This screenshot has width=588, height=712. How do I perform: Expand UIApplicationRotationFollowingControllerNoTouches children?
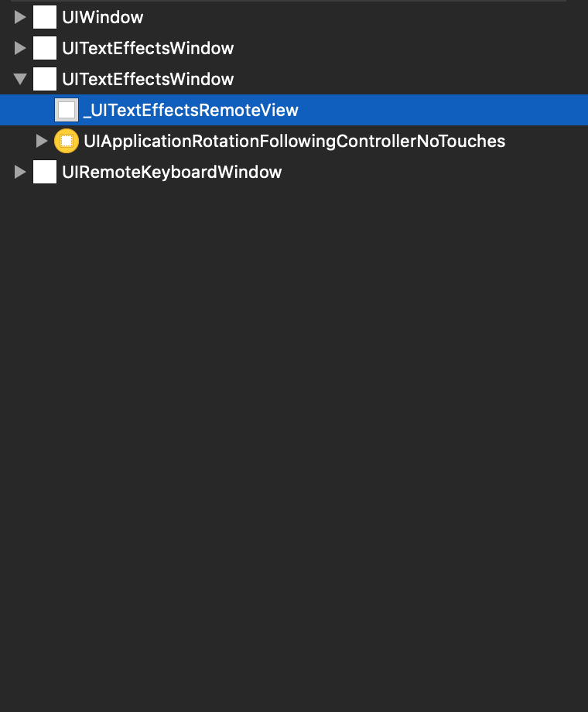click(41, 141)
